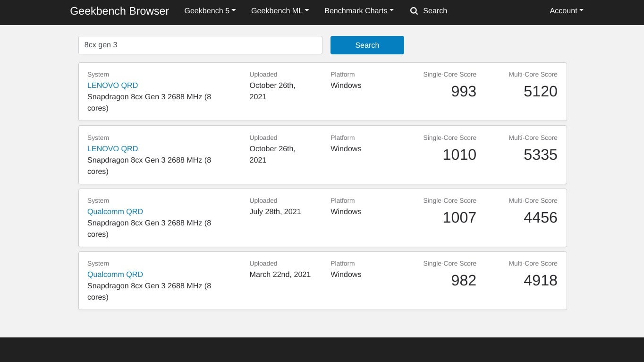Click the "March 22nd, 2021" upload date
Image resolution: width=644 pixels, height=362 pixels.
coord(280,275)
